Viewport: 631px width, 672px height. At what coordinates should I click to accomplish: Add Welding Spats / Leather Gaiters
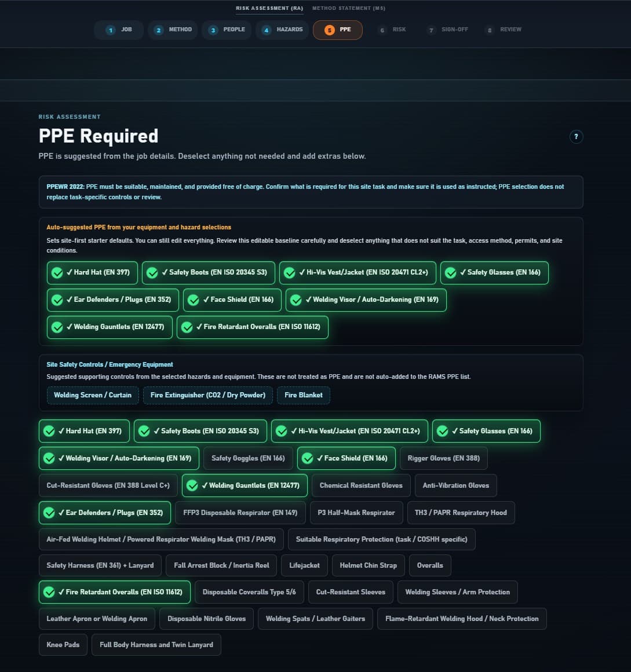315,619
